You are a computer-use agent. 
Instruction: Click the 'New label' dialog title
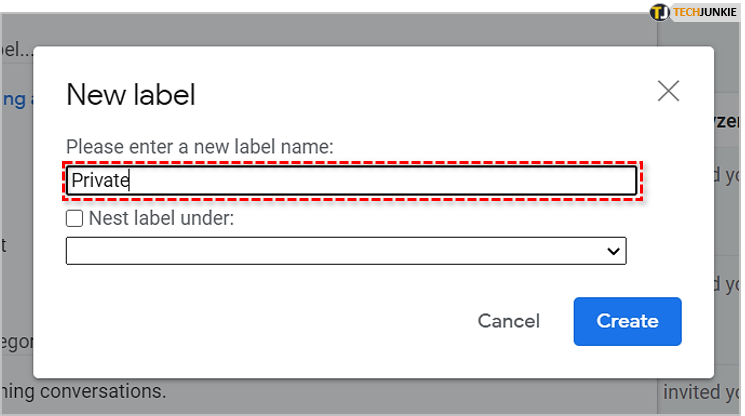[x=130, y=95]
